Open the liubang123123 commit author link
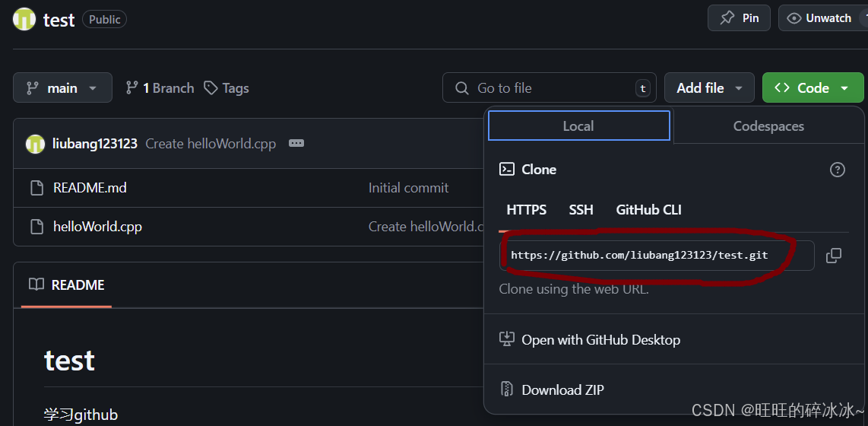 tap(95, 144)
